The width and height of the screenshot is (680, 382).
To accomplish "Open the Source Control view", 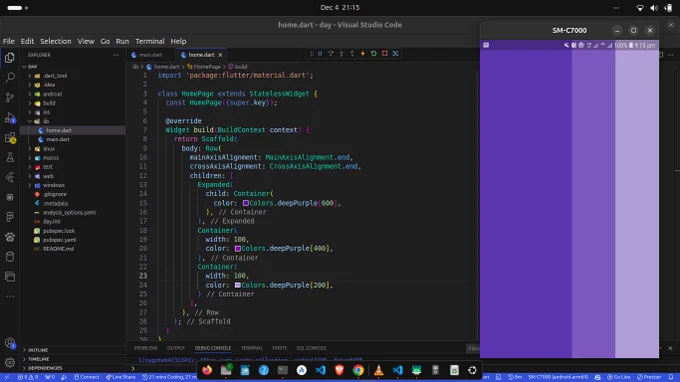I will pyautogui.click(x=10, y=98).
